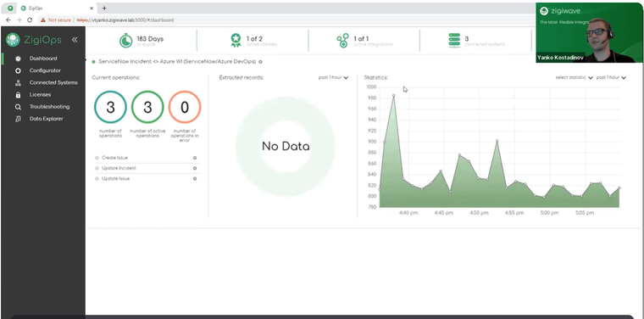Open a new browser tab

(104, 8)
